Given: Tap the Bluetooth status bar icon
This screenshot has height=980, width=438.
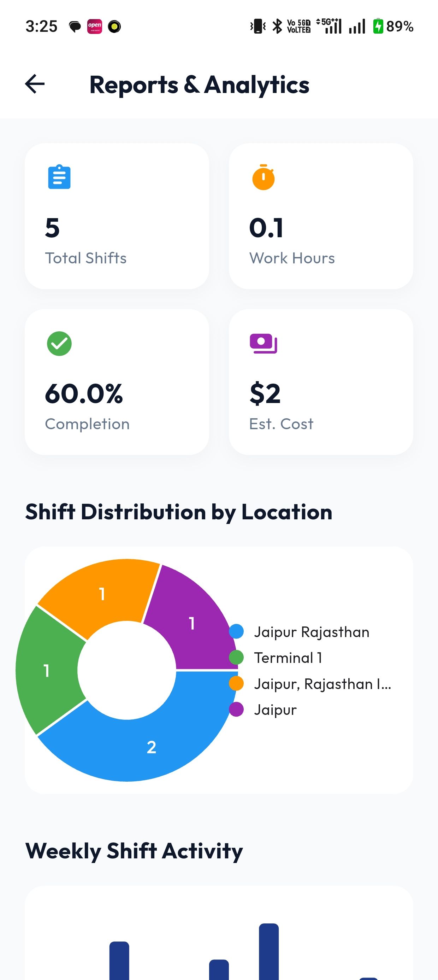Looking at the screenshot, I should 278,26.
